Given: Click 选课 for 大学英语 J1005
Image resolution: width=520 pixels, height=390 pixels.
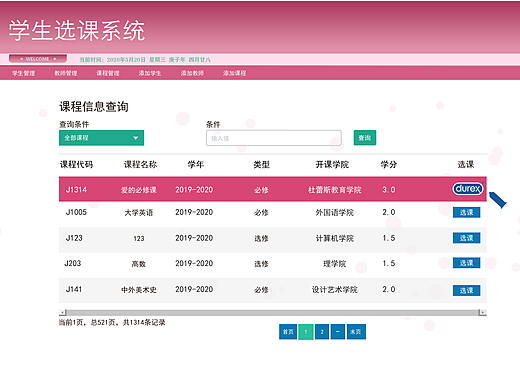Looking at the screenshot, I should 466,212.
